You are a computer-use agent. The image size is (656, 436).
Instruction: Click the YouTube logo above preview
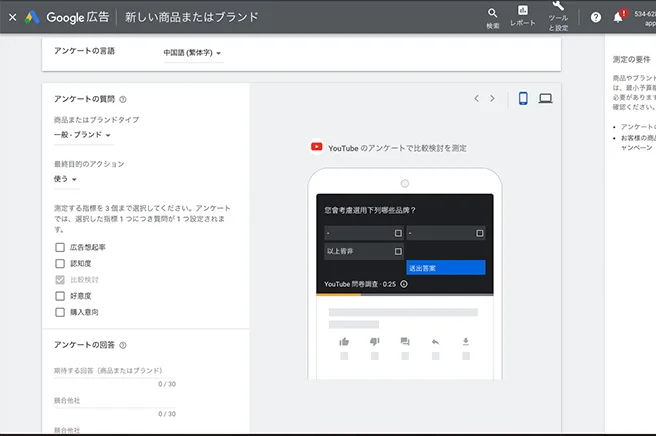click(x=317, y=147)
